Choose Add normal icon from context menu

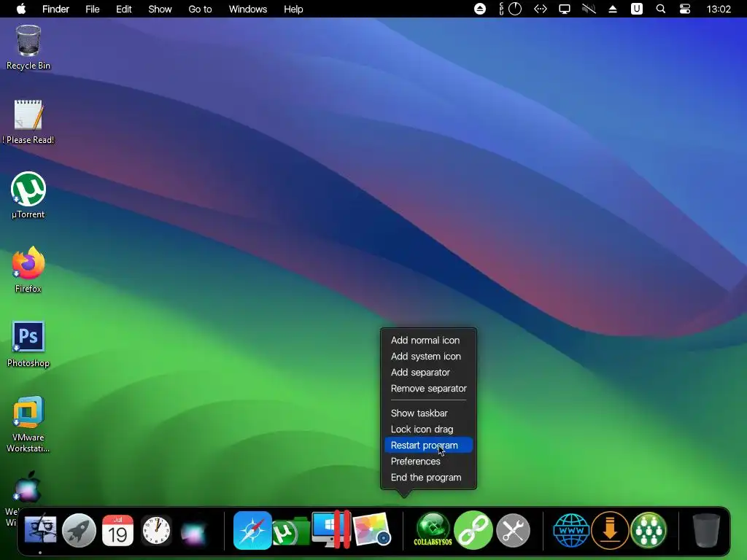(425, 340)
